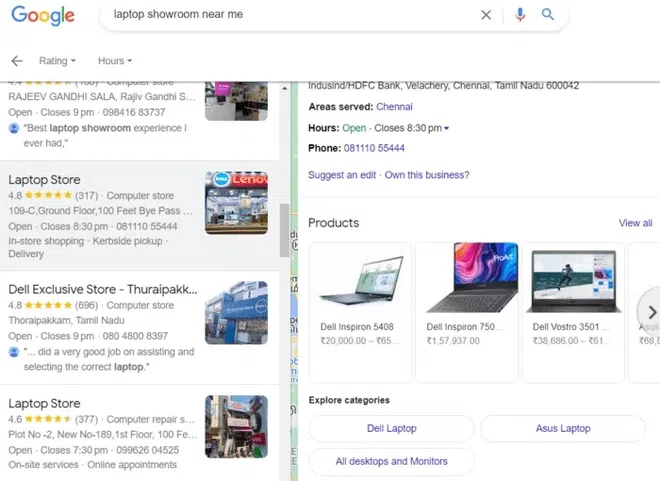
Task: Click reviewer avatar beside Best laptop showroom quote
Action: coord(14,128)
